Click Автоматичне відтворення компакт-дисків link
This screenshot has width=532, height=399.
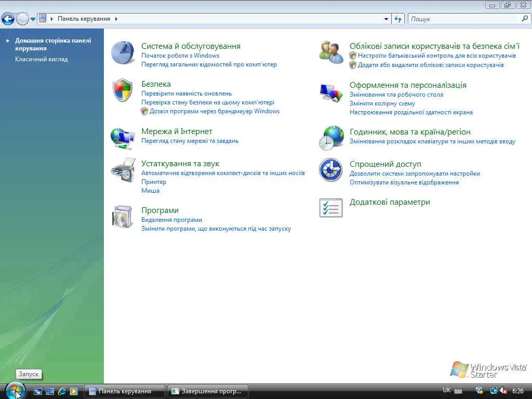tap(223, 172)
